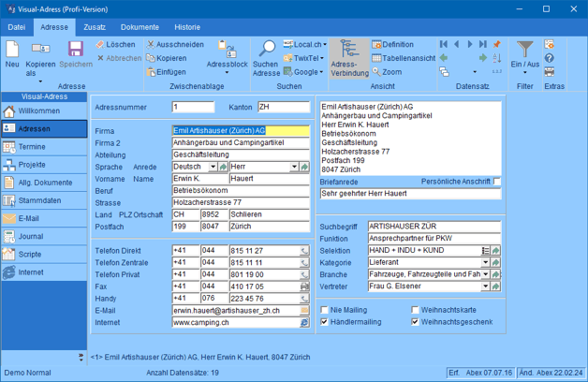The width and height of the screenshot is (588, 382).
Task: Toggle the Ein / Aus filter
Action: tap(524, 55)
